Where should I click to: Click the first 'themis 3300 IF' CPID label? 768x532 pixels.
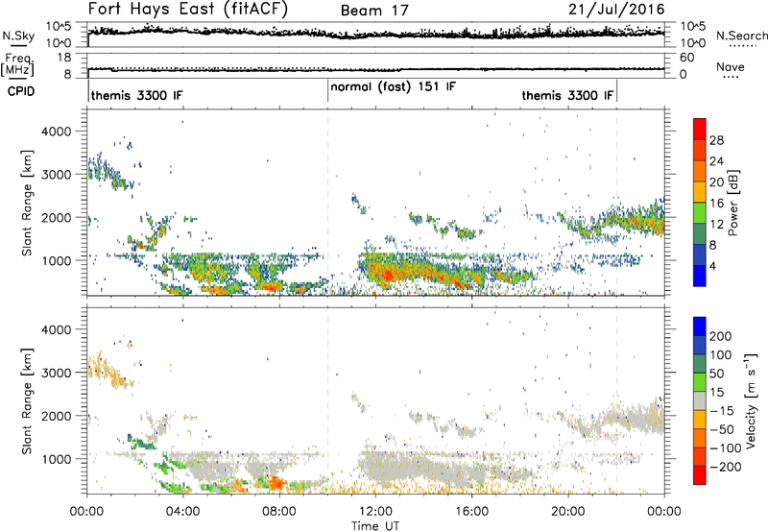136,95
